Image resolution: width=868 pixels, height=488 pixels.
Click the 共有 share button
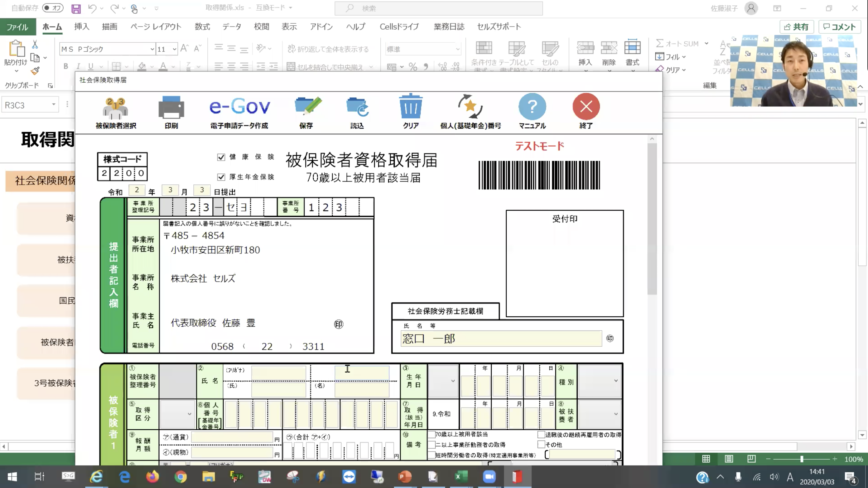[797, 27]
